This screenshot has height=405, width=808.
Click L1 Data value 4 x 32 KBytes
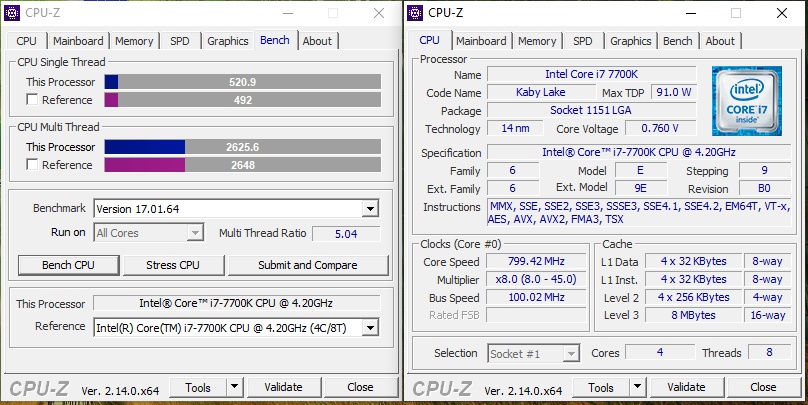tap(694, 261)
